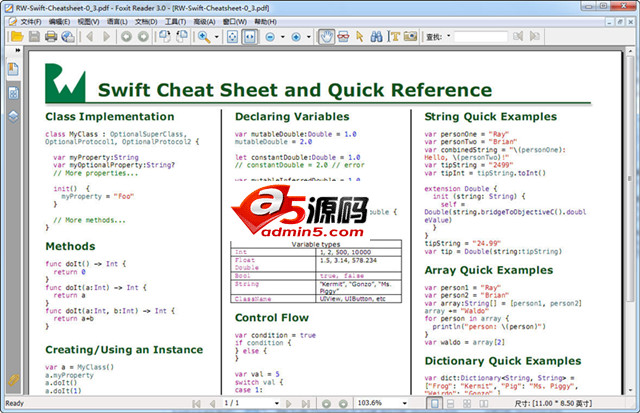Click the 尺寸: [11.00 * 8.50 英寸] status text

click(553, 404)
